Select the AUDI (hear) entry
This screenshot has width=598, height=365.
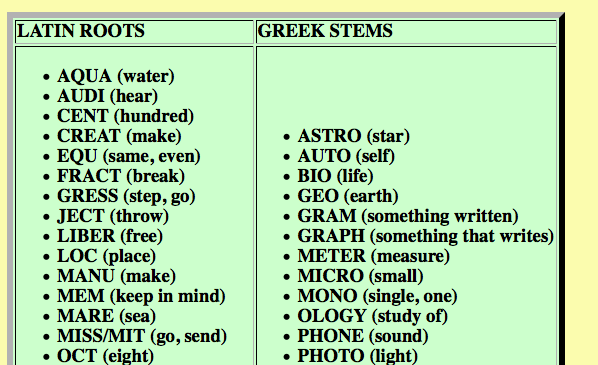[108, 96]
